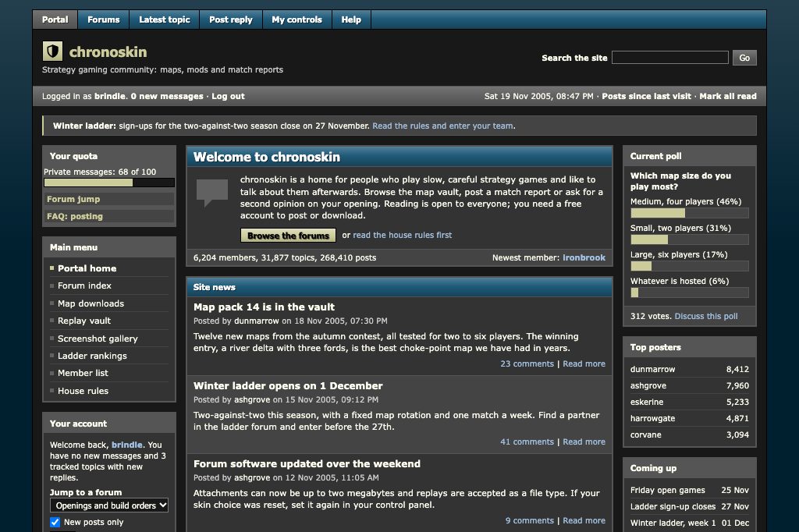799x532 pixels.
Task: Open Ladder rankings menu item
Action: (92, 356)
